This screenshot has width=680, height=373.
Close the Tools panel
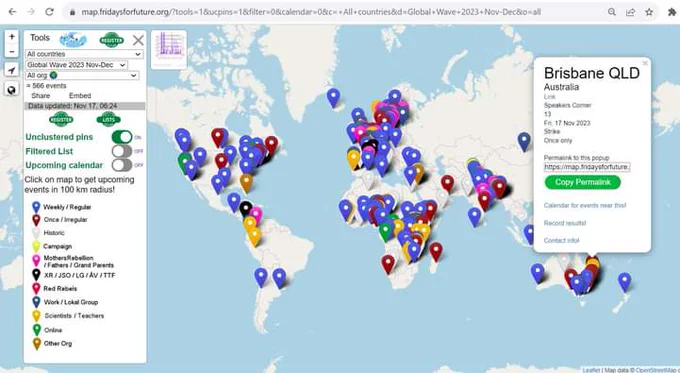[x=138, y=40]
